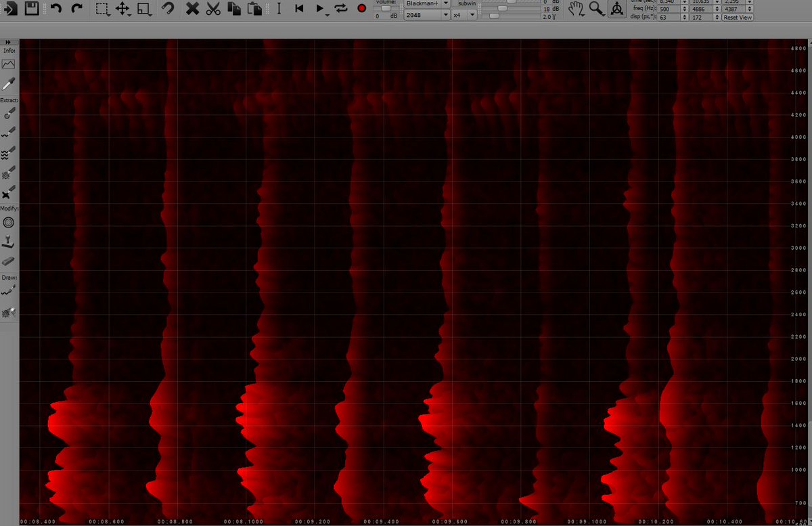The image size is (812, 526).
Task: Step the freq 4886 field spinner
Action: 719,9
